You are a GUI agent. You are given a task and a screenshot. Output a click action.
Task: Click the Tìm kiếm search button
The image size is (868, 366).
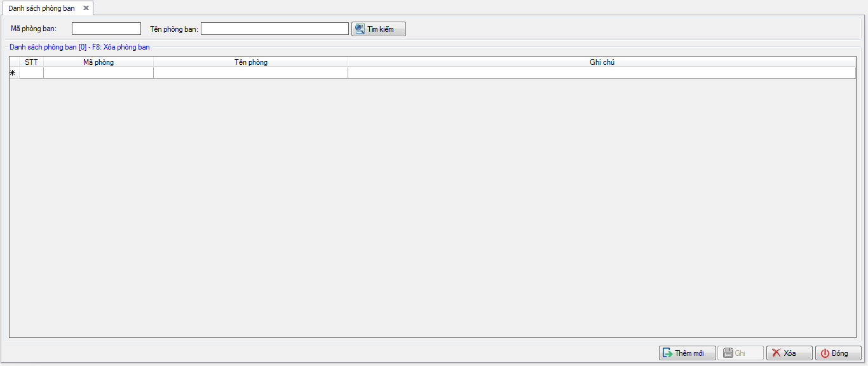coord(379,29)
